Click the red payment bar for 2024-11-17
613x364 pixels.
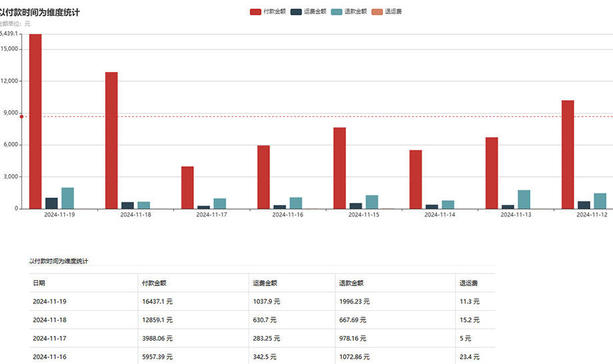click(187, 188)
